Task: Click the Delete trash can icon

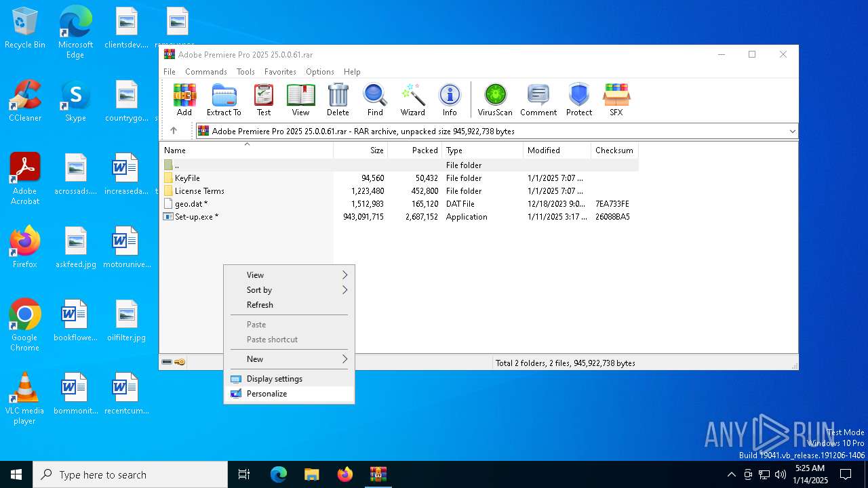Action: coord(338,100)
